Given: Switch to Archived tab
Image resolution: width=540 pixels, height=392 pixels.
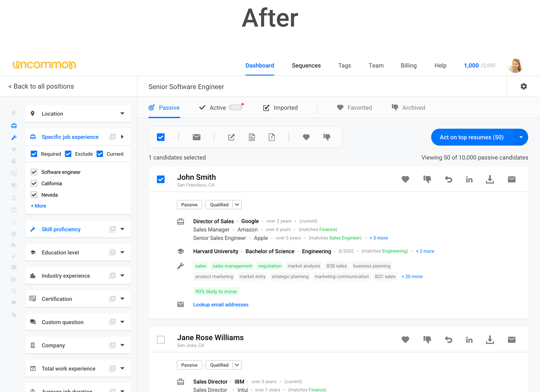Looking at the screenshot, I should (408, 108).
